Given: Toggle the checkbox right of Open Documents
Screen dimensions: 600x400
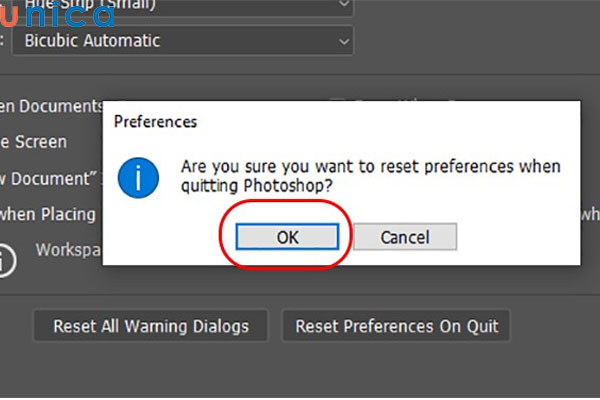Looking at the screenshot, I should (x=337, y=103).
